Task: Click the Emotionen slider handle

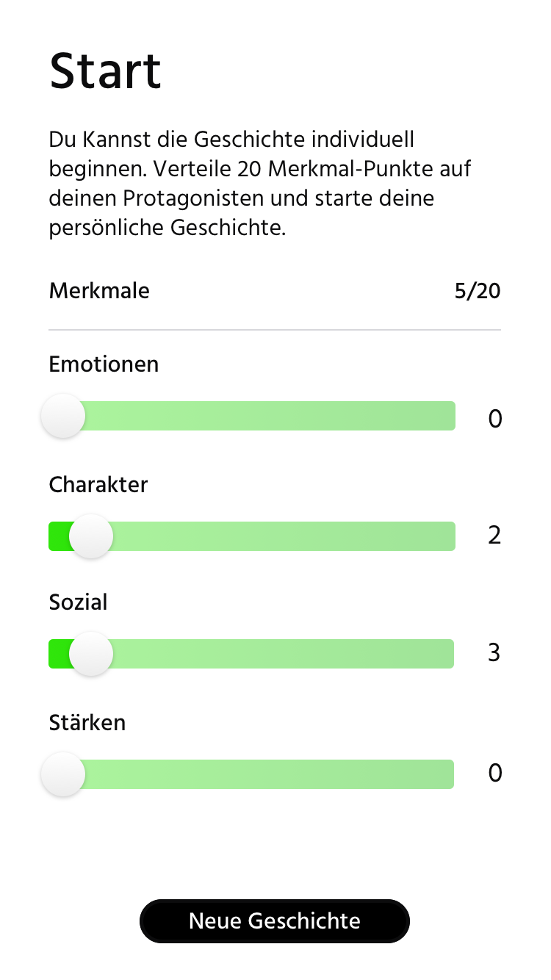Action: [x=63, y=416]
